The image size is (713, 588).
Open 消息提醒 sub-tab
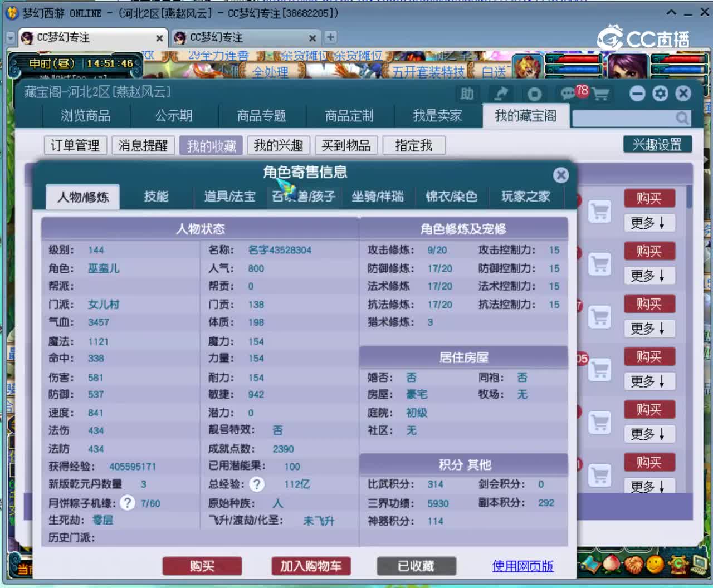[x=143, y=145]
